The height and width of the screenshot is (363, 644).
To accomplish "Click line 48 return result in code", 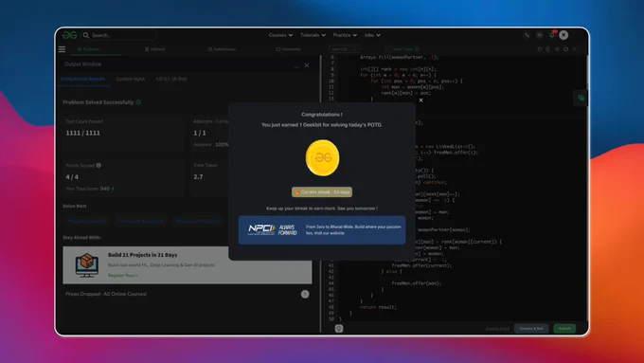I will coord(378,307).
